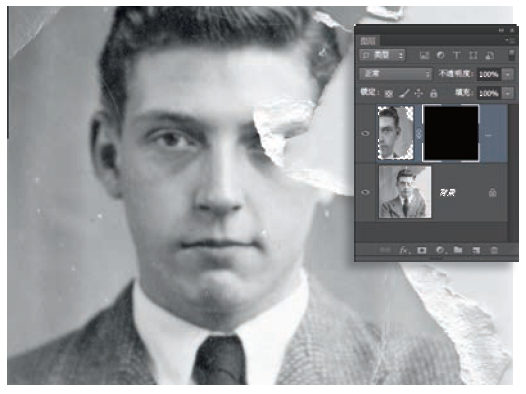Filter layers by adjustment layer icon
This screenshot has width=526, height=394.
click(440, 55)
